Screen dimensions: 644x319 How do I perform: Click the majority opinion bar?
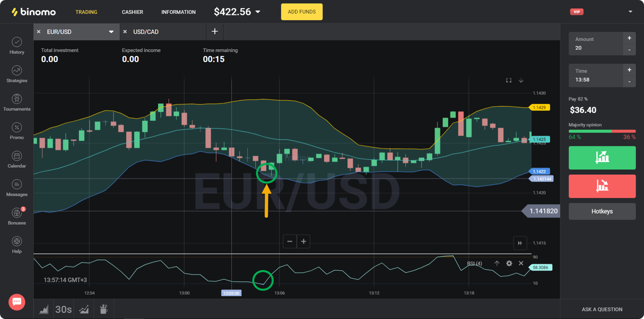pos(602,131)
